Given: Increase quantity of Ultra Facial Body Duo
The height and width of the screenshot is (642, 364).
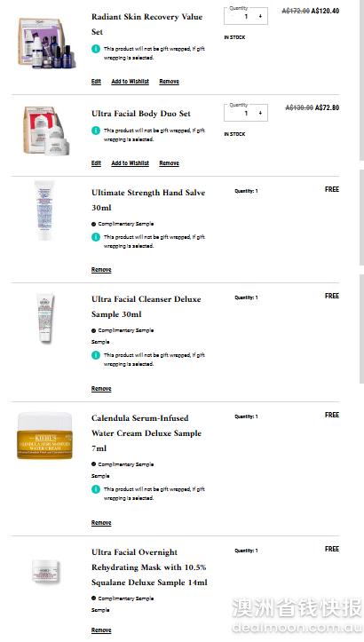Looking at the screenshot, I should click(x=260, y=113).
